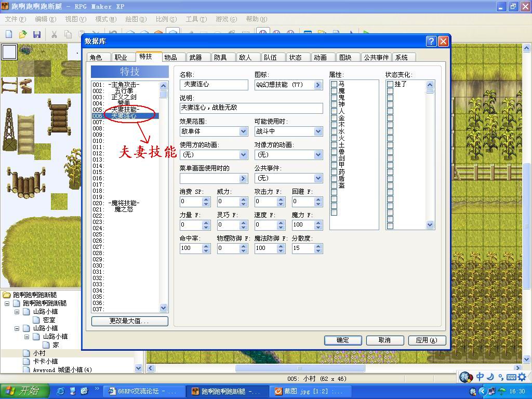Click the Open Project folder icon
The width and height of the screenshot is (532, 399).
23,34
